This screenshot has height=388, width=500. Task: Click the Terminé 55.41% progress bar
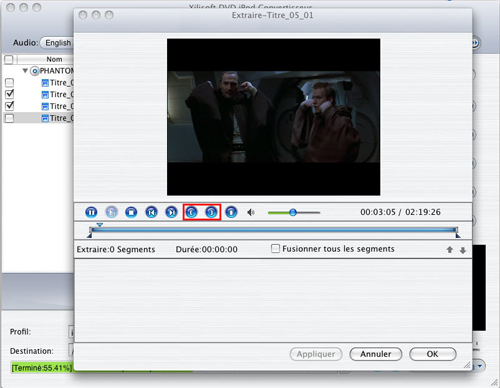click(x=42, y=368)
